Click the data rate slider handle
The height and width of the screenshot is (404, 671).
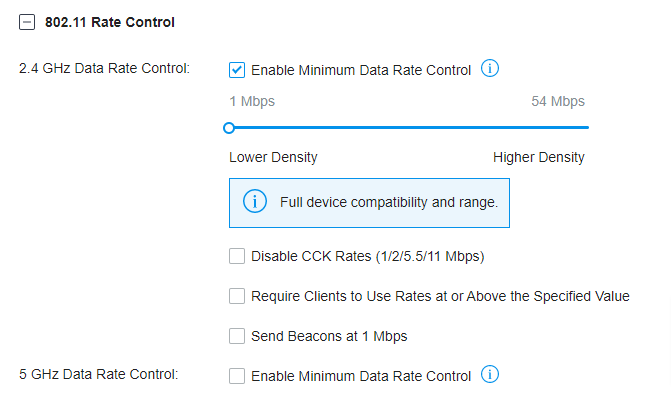229,127
